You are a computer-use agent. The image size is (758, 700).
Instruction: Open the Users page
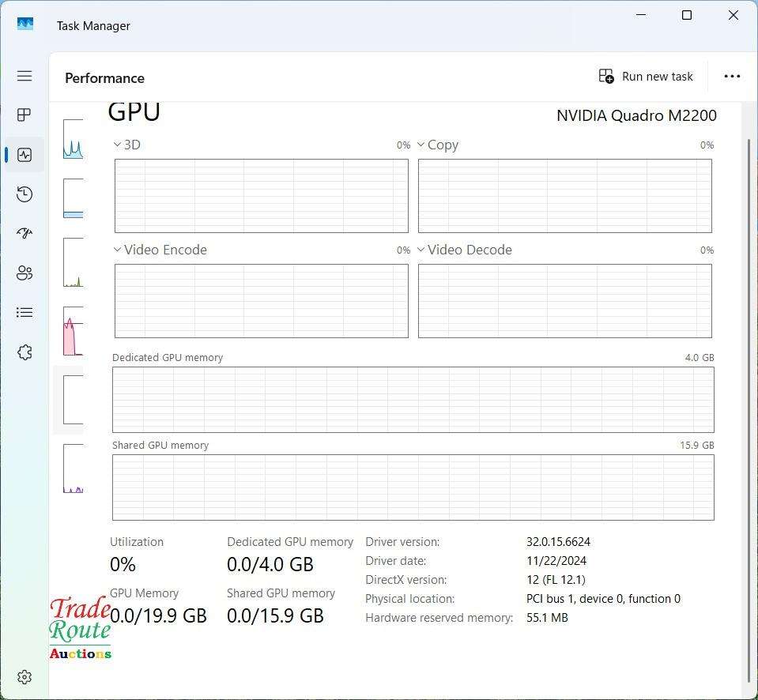[x=24, y=273]
